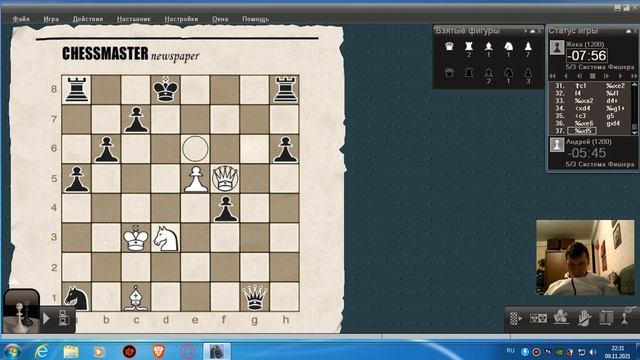
Task: Open the file explorer folder on taskbar
Action: 71,351
